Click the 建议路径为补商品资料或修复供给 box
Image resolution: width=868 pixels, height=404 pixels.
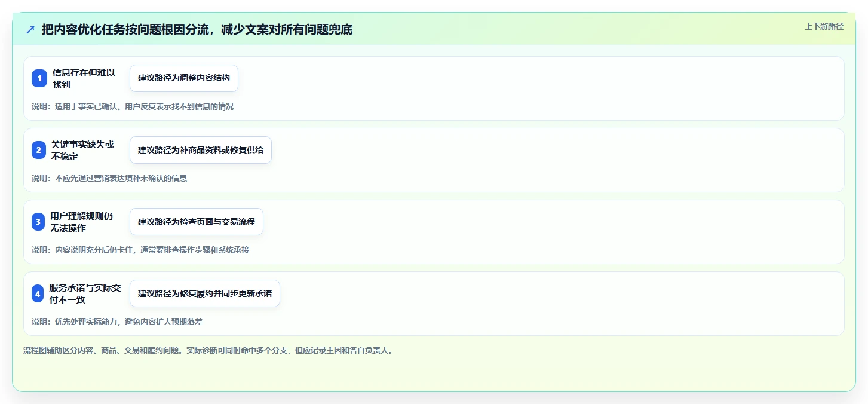point(201,150)
